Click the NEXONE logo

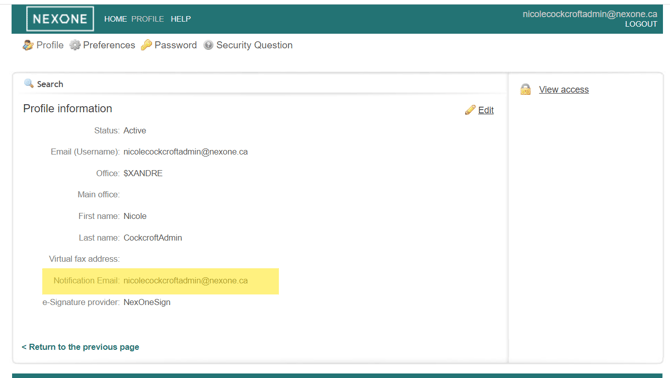pyautogui.click(x=60, y=19)
